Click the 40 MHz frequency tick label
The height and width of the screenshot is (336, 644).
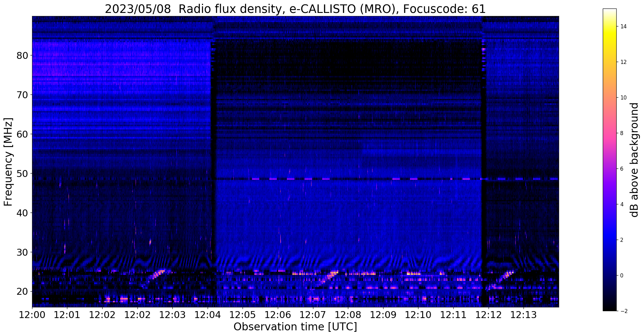22,213
